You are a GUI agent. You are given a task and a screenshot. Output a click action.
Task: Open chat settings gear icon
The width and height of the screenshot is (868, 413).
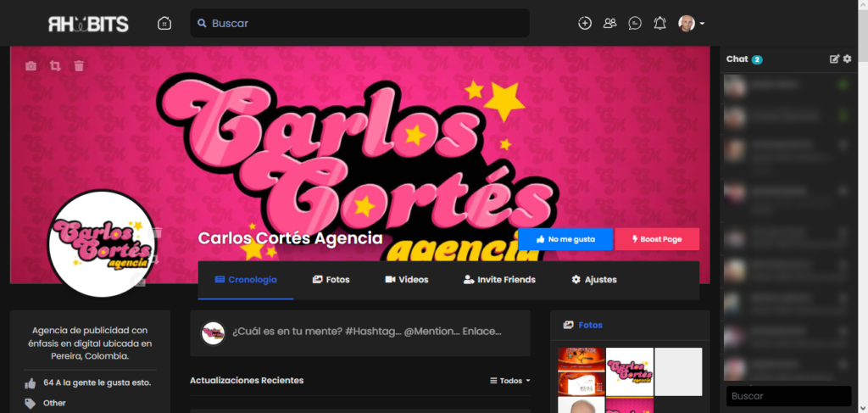(847, 59)
